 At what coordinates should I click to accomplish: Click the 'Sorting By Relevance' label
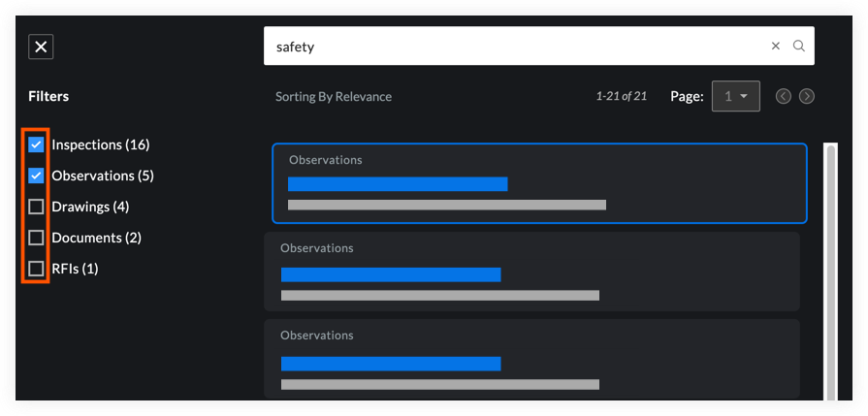click(x=333, y=97)
